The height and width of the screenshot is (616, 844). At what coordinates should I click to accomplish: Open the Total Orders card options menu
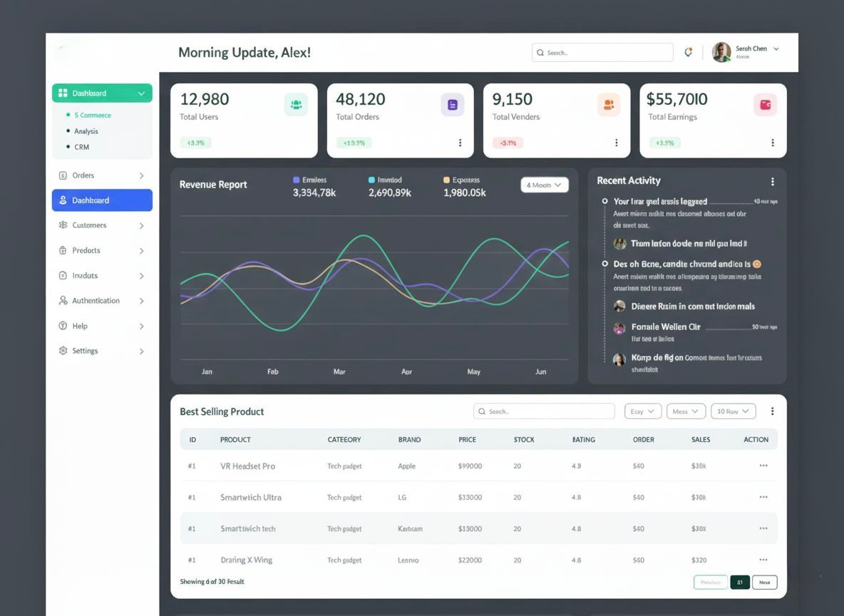coord(460,143)
